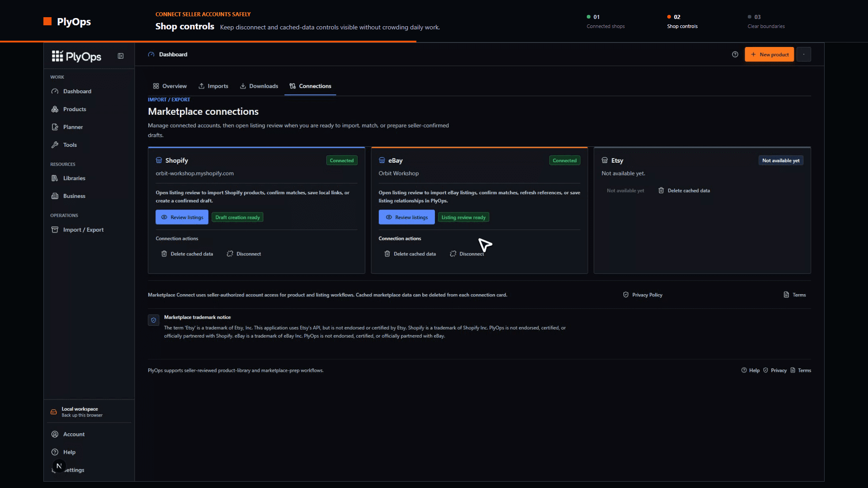Click the Local workspace drive icon
868x488 pixels.
(54, 412)
